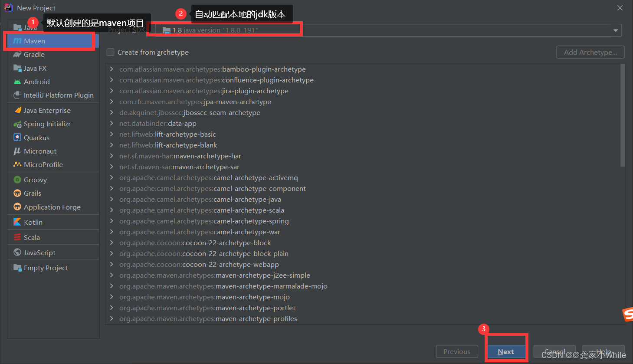Viewport: 633px width, 364px height.
Task: Select camel-archetype-scala row
Action: coord(363,210)
